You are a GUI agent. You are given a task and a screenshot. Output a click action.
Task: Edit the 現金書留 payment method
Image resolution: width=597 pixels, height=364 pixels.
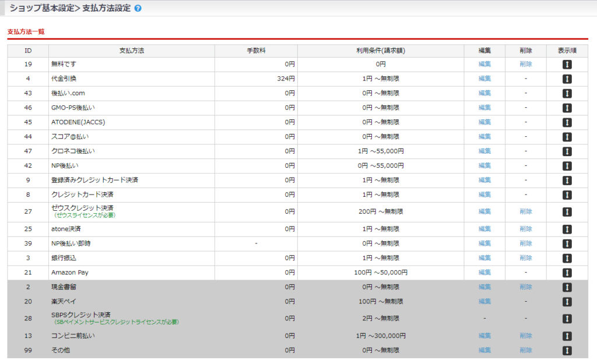point(484,287)
